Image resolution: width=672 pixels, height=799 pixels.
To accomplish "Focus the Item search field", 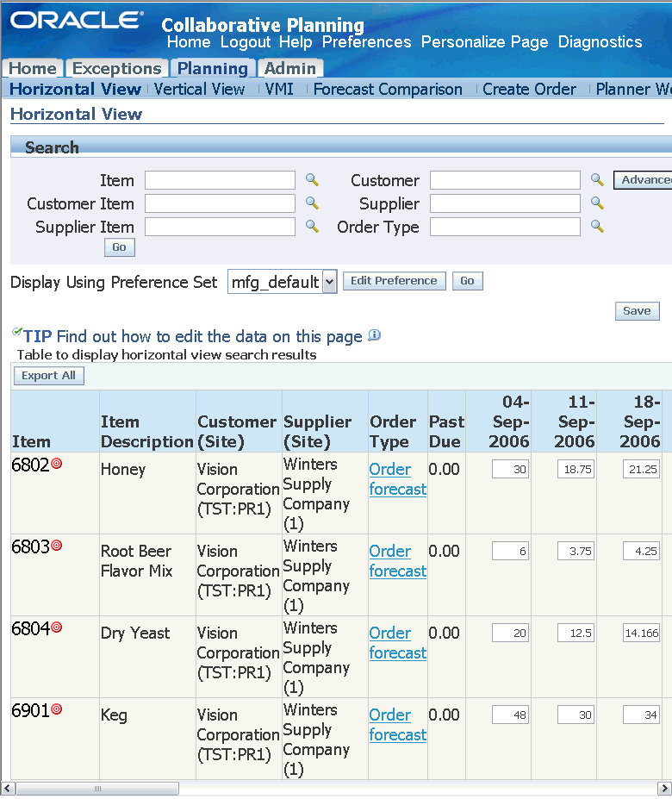I will coord(220,180).
